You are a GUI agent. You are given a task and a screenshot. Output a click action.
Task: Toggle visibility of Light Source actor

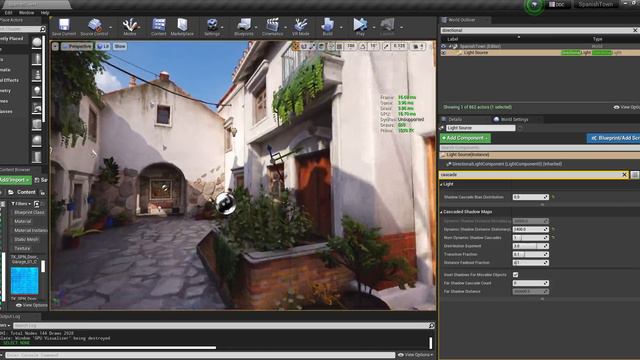[x=443, y=53]
